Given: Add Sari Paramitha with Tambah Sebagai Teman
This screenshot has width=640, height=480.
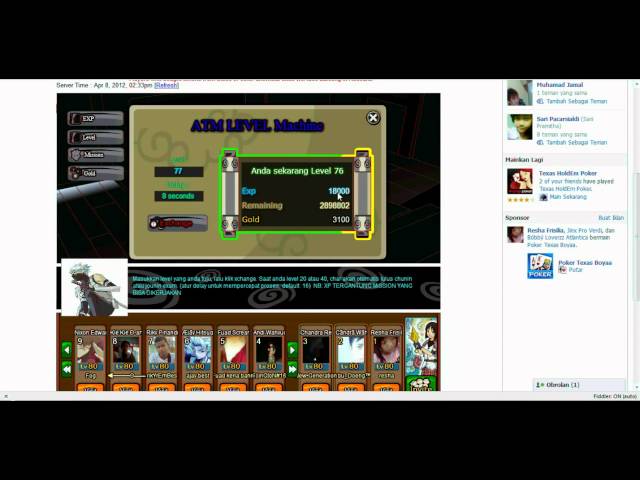Looking at the screenshot, I should [x=576, y=142].
